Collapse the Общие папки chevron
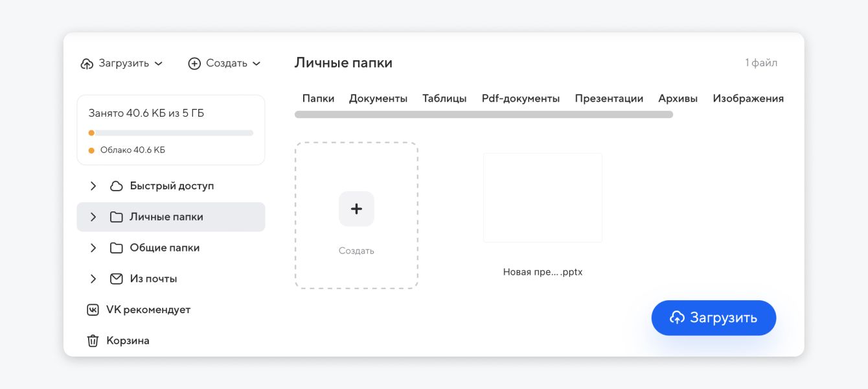The width and height of the screenshot is (868, 389). tap(93, 248)
